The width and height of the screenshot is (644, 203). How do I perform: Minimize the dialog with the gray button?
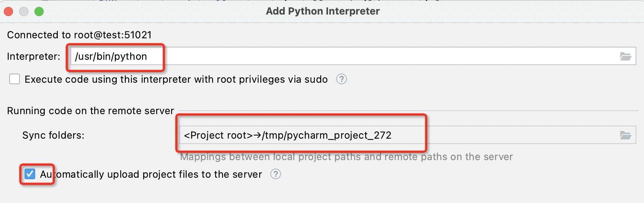[24, 11]
